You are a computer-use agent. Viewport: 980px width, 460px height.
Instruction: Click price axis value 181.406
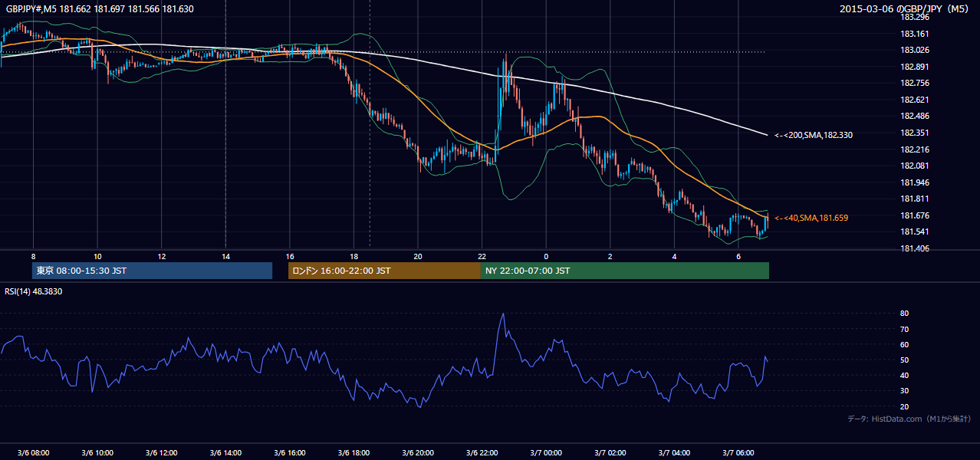click(x=914, y=248)
